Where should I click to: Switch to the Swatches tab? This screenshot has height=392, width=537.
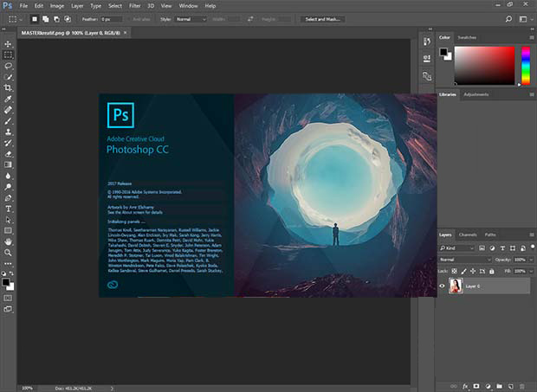pyautogui.click(x=467, y=37)
